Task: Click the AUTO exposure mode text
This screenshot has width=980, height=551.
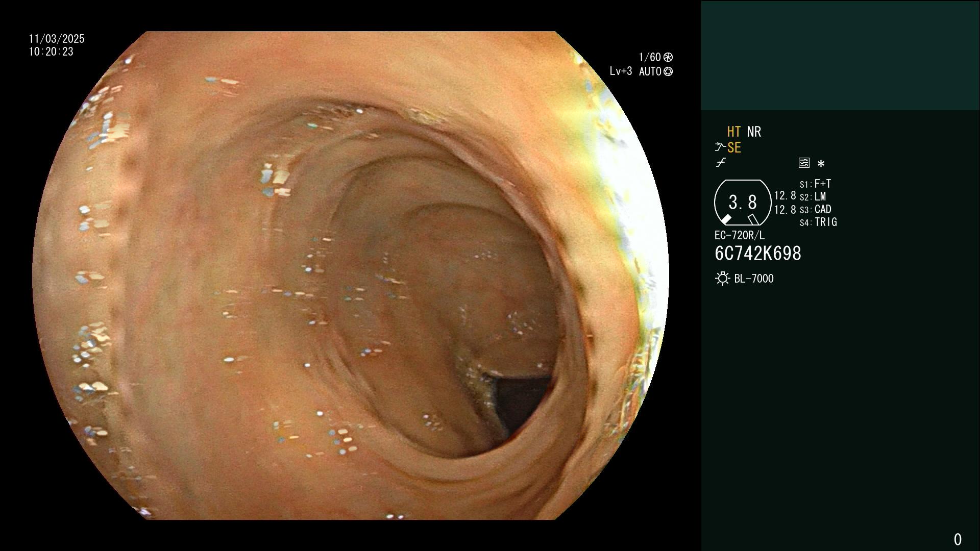Action: (x=650, y=71)
